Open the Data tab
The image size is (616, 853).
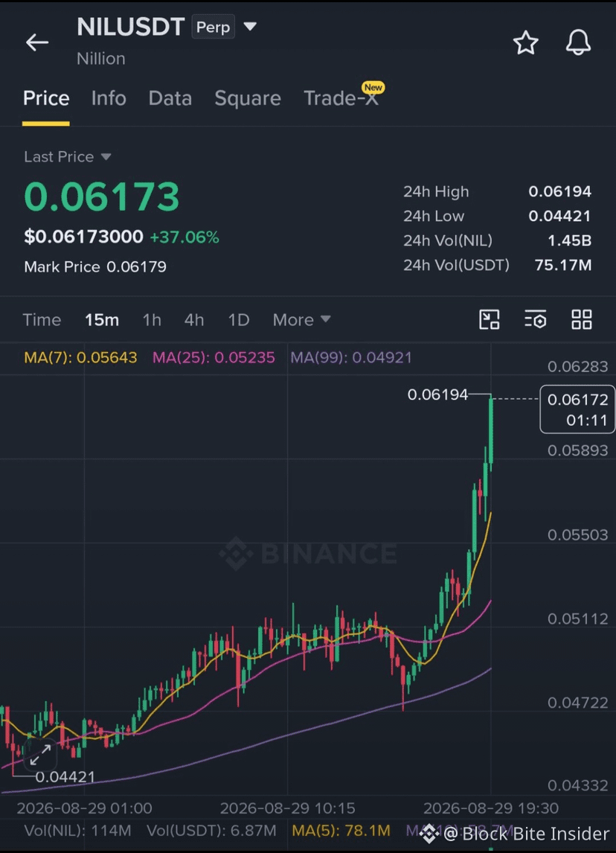(170, 98)
